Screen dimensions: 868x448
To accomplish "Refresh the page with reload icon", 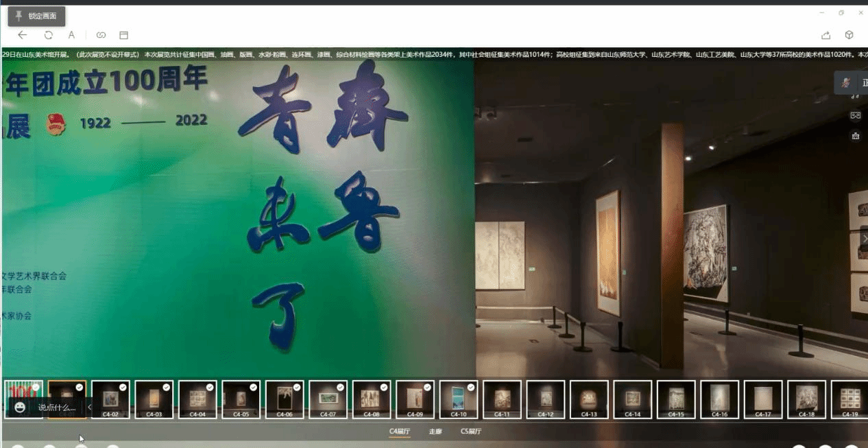I will [x=49, y=35].
